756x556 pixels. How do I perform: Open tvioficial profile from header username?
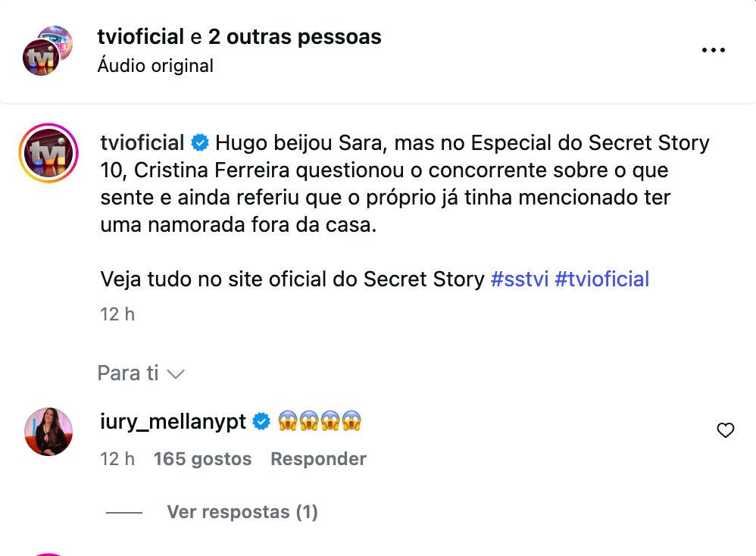(141, 36)
